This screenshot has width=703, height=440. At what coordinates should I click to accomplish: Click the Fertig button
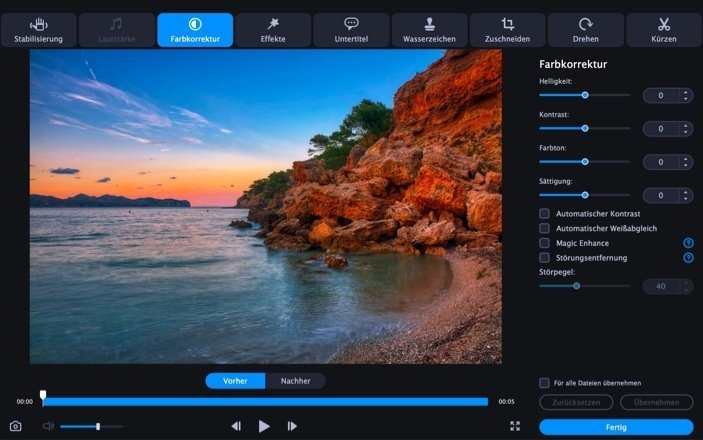[x=616, y=427]
